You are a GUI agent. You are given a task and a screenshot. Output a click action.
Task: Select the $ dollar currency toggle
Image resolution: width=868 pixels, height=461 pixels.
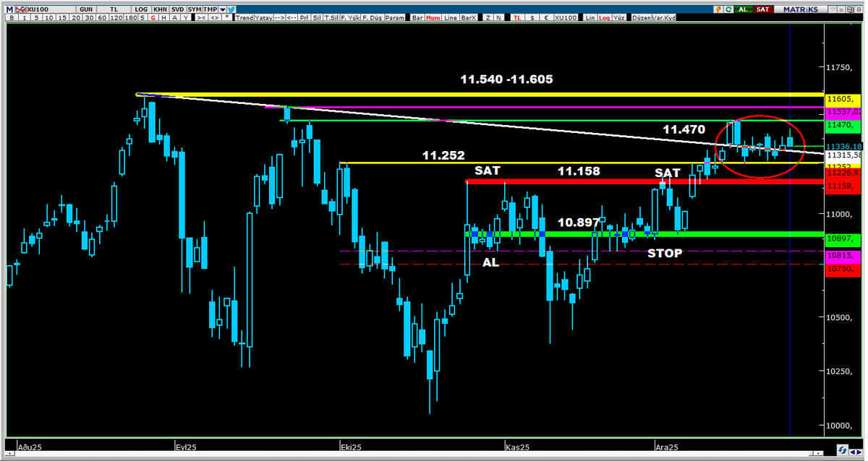tap(532, 17)
